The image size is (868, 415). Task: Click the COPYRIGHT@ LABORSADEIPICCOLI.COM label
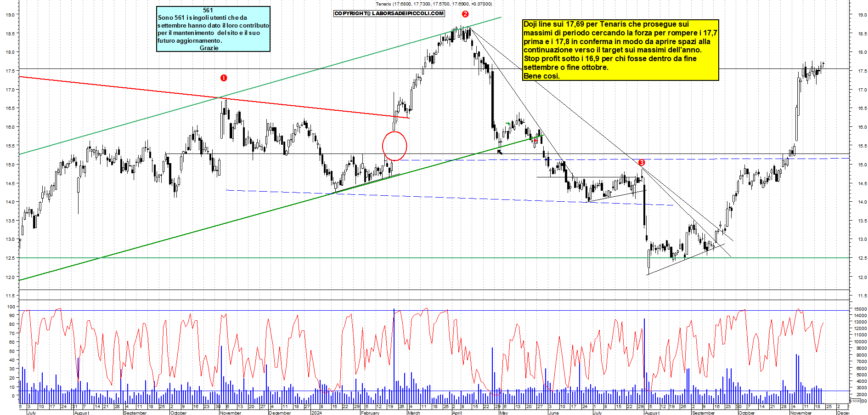[x=389, y=13]
